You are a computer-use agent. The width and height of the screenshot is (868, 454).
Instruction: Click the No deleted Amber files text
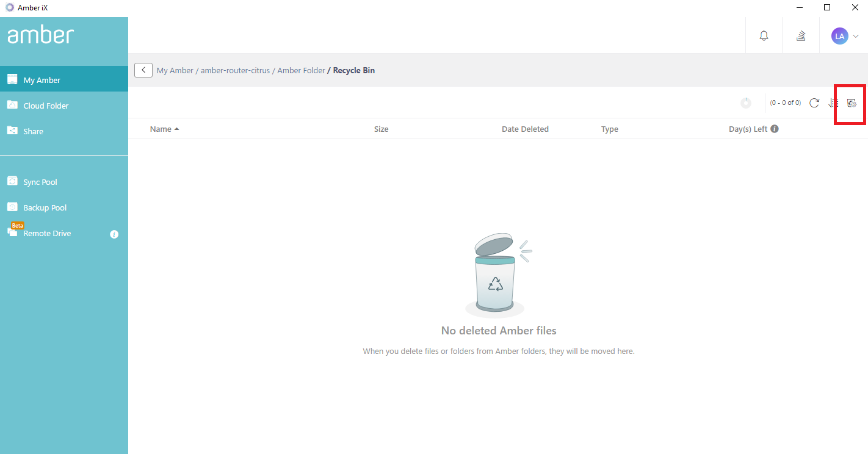(499, 331)
